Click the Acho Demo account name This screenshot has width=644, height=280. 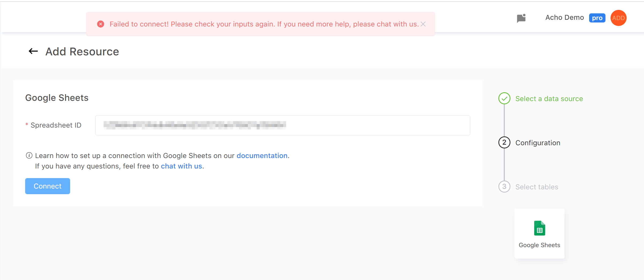pos(565,18)
